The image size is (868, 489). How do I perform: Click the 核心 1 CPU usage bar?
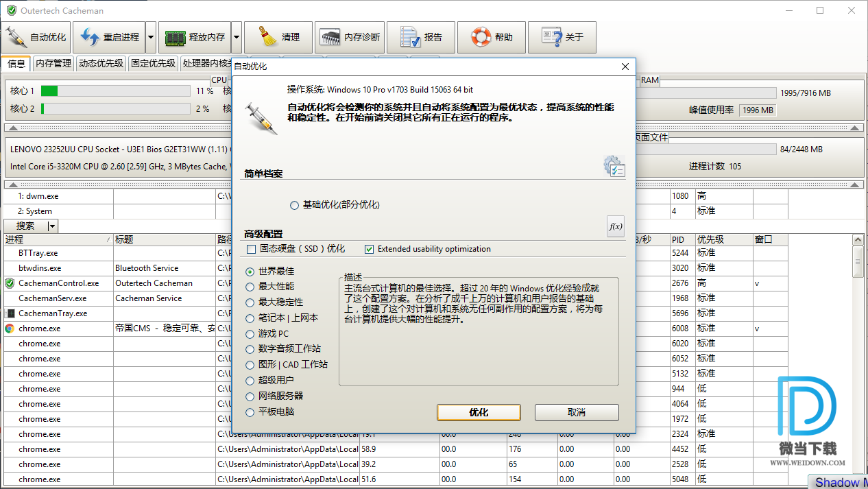click(x=115, y=91)
